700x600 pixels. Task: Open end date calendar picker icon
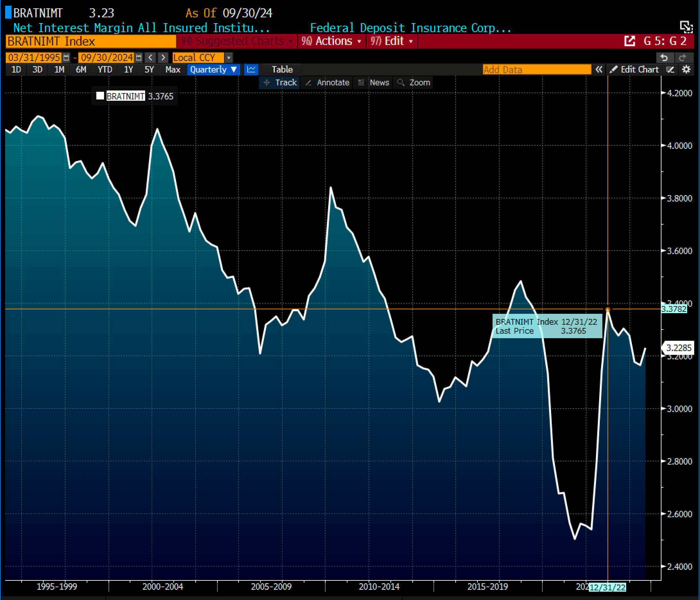tap(138, 58)
